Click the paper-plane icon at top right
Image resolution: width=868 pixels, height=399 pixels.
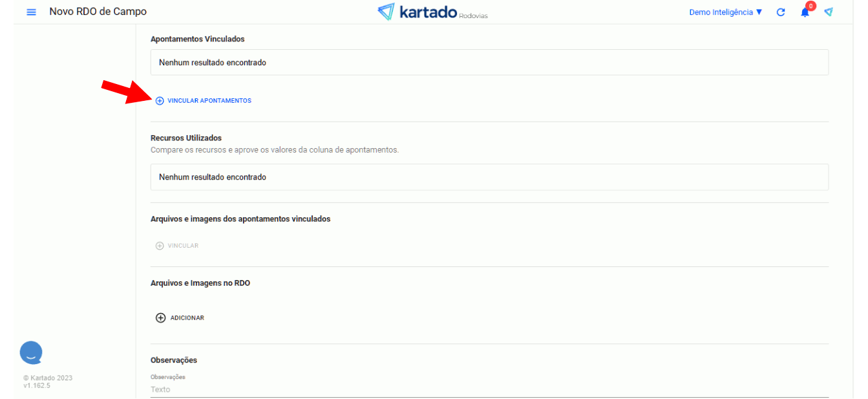(829, 12)
